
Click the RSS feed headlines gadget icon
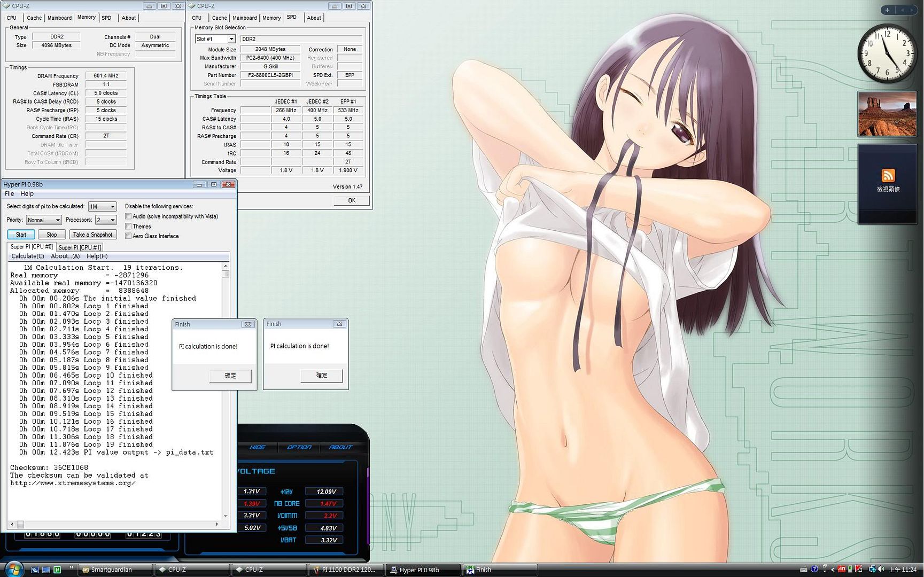888,175
